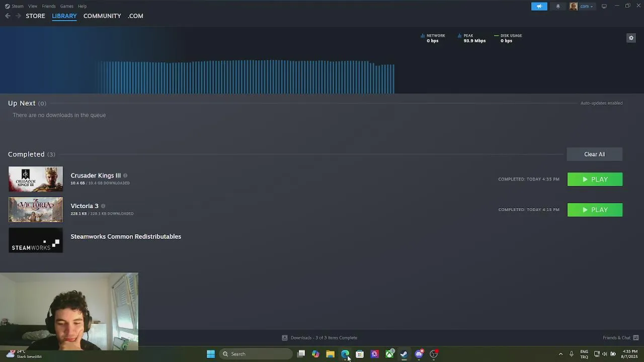Image resolution: width=644 pixels, height=362 pixels.
Task: Click the PEAK 93.9 Mbps stat
Action: [x=471, y=38]
